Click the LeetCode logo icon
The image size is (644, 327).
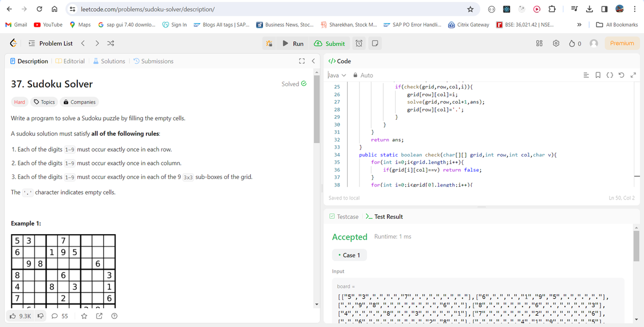point(14,43)
